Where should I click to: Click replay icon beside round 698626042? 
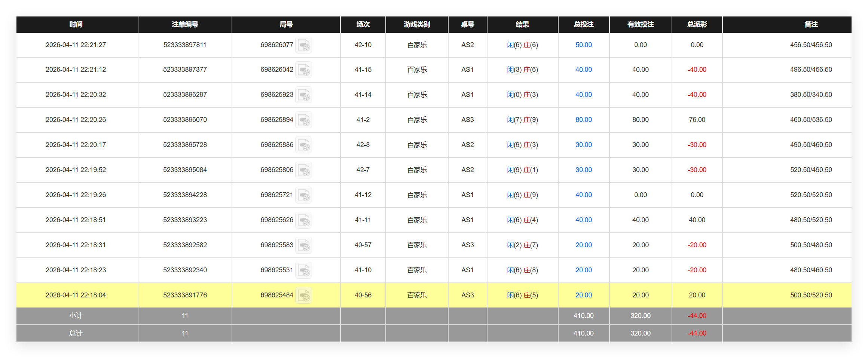click(303, 70)
